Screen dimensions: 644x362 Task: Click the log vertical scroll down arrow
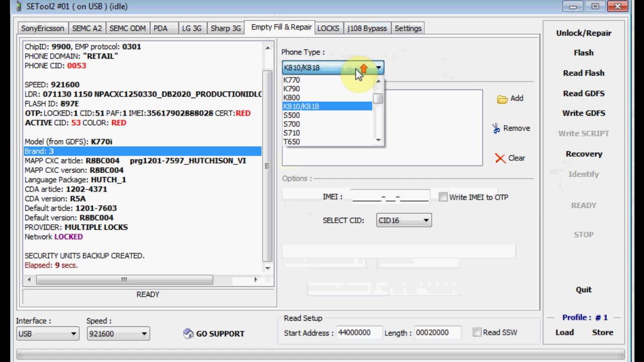click(x=268, y=268)
